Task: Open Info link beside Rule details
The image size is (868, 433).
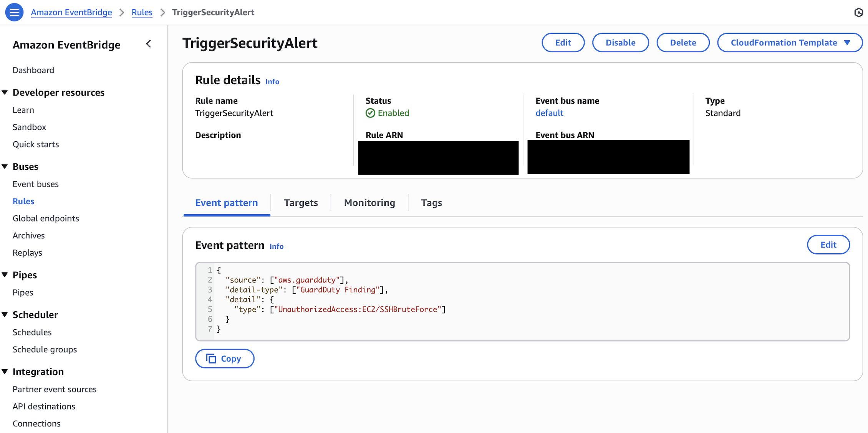Action: coord(272,81)
